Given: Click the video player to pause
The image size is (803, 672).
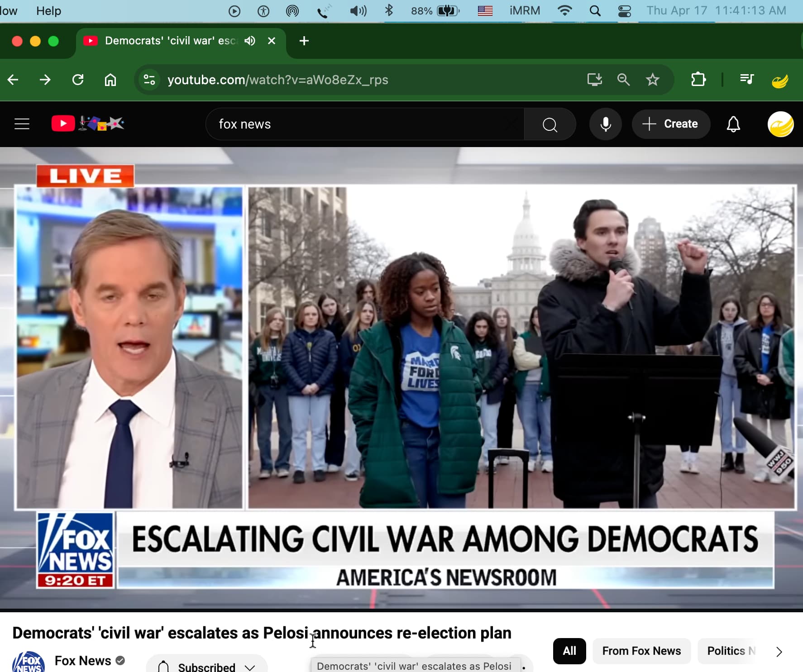Looking at the screenshot, I should (x=401, y=378).
